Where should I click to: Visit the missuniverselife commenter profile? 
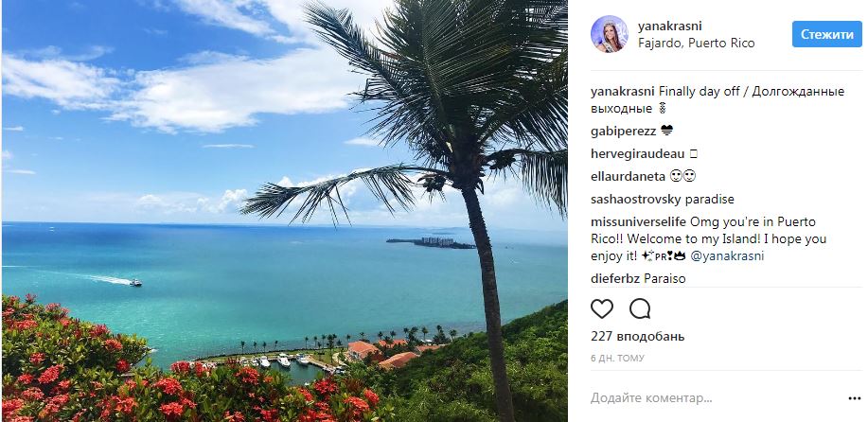(x=639, y=221)
